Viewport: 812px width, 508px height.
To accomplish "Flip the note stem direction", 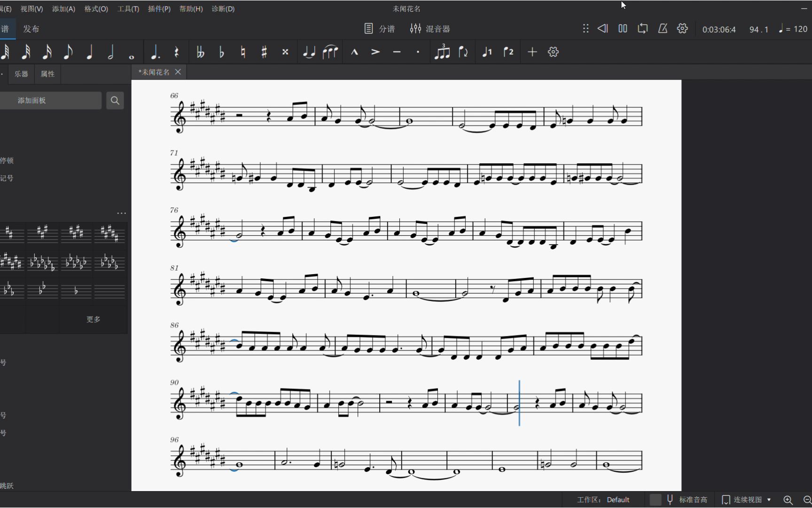I will coord(463,52).
